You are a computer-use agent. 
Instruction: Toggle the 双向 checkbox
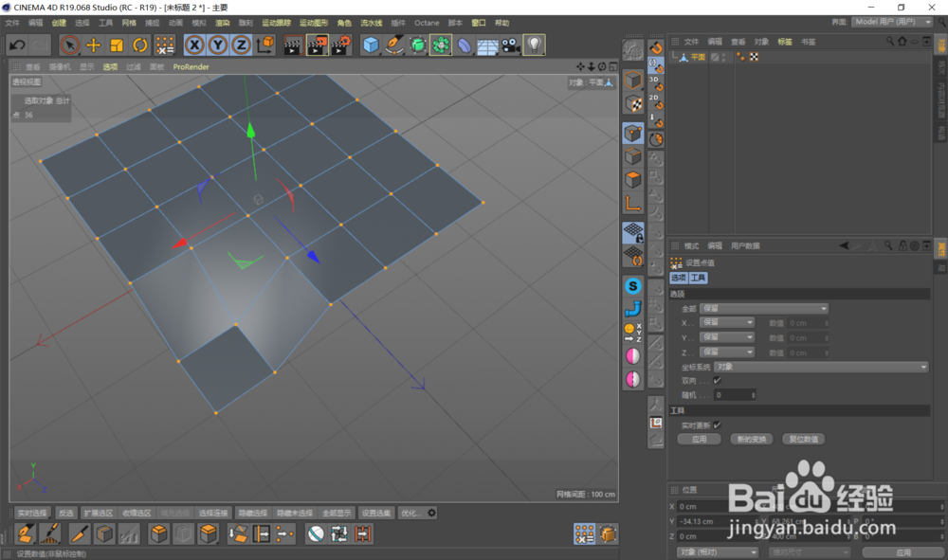(x=717, y=381)
